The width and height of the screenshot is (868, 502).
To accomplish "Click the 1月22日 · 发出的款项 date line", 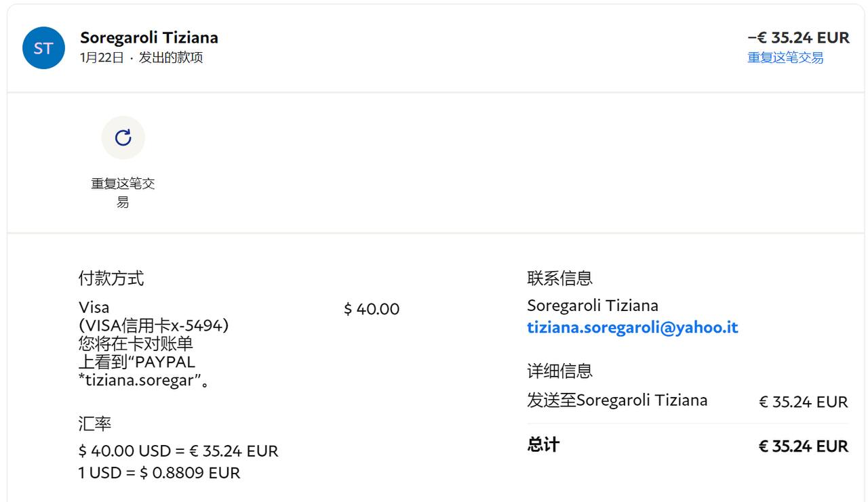I will click(x=141, y=58).
